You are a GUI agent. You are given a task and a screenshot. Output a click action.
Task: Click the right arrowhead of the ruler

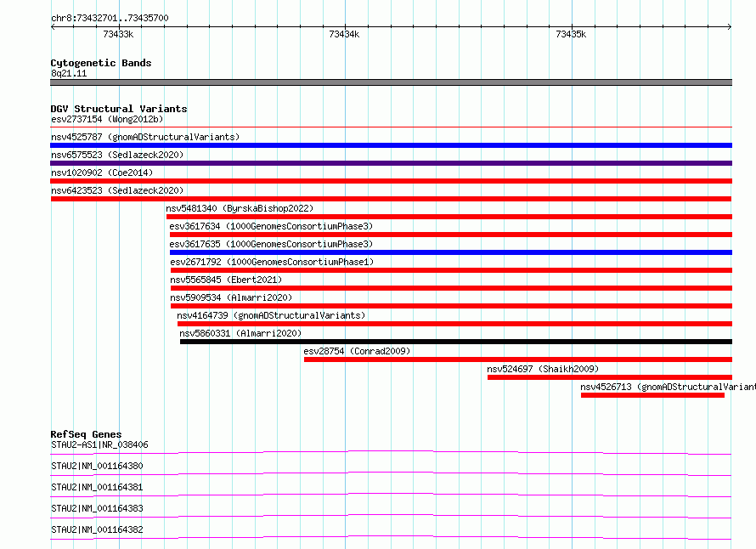pos(730,26)
